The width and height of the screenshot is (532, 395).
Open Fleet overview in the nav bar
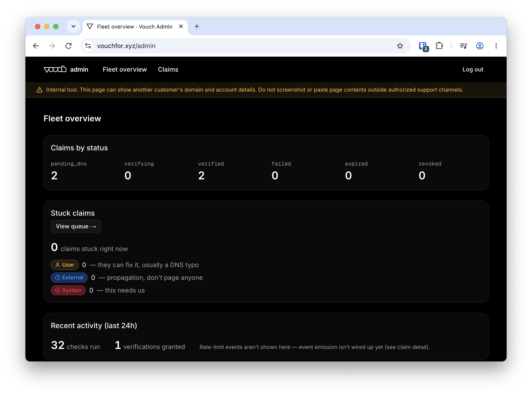click(x=124, y=69)
